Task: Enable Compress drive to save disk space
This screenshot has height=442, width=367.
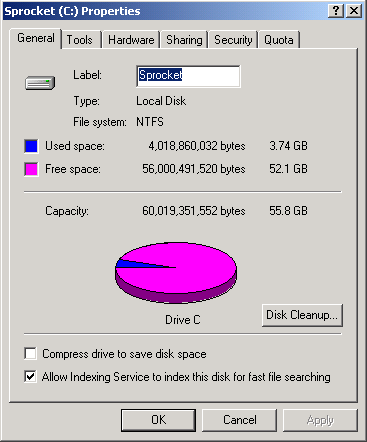Action: [30, 353]
